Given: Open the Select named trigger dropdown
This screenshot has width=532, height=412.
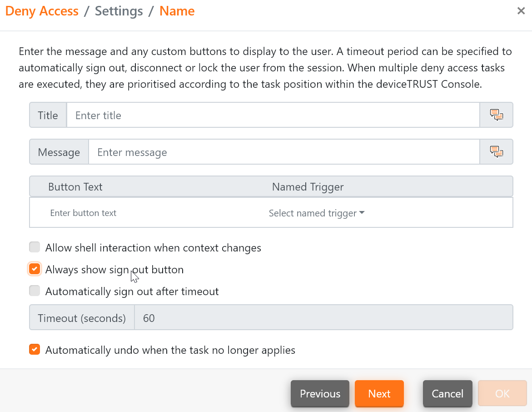Looking at the screenshot, I should (317, 213).
